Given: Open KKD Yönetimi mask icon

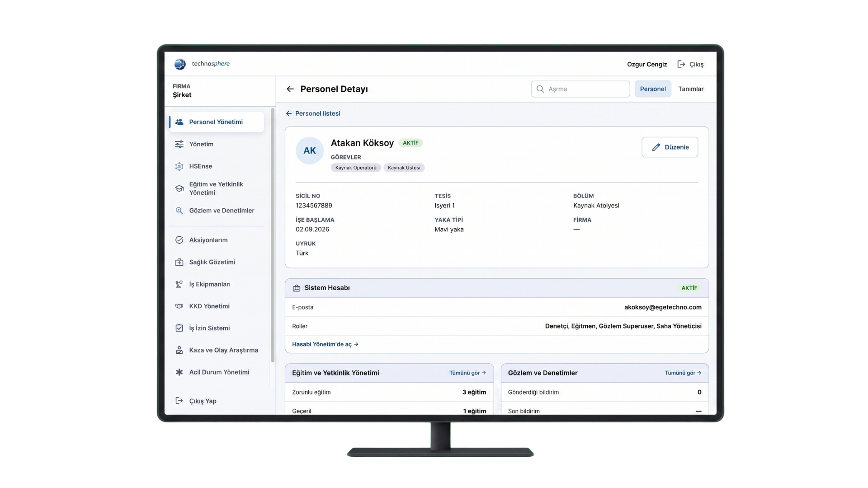Looking at the screenshot, I should (179, 306).
